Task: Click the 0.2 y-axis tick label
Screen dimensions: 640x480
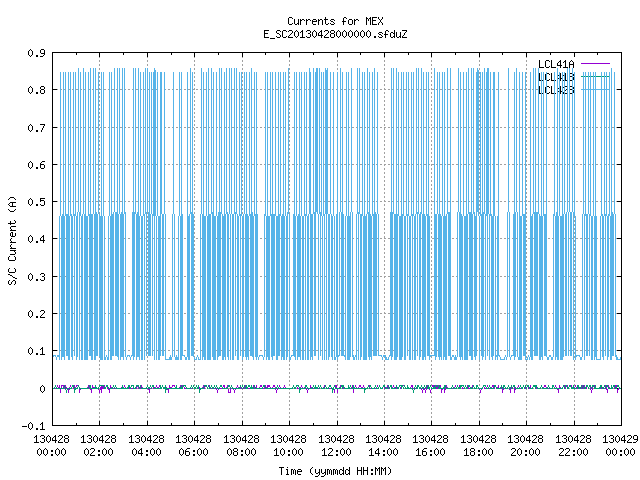Action: tap(36, 314)
